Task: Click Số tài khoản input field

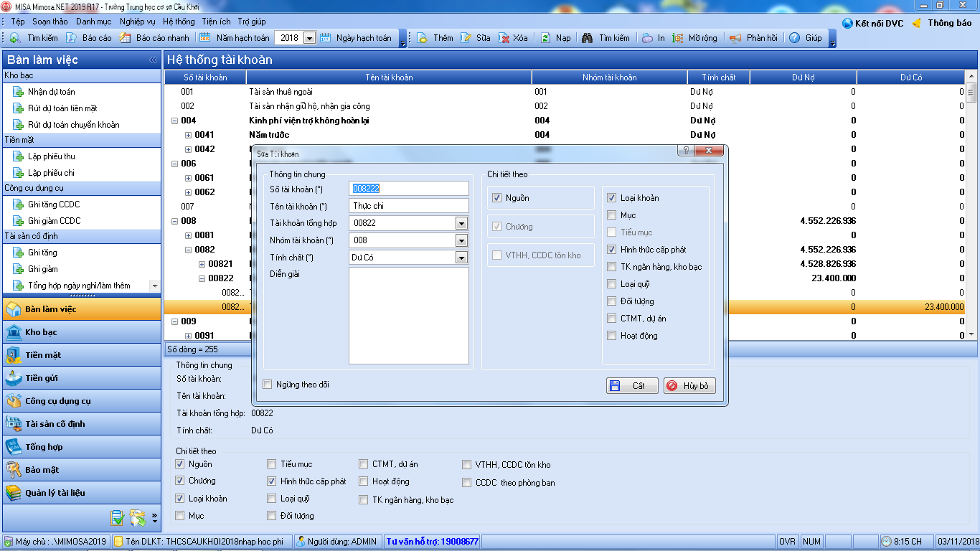Action: click(408, 189)
